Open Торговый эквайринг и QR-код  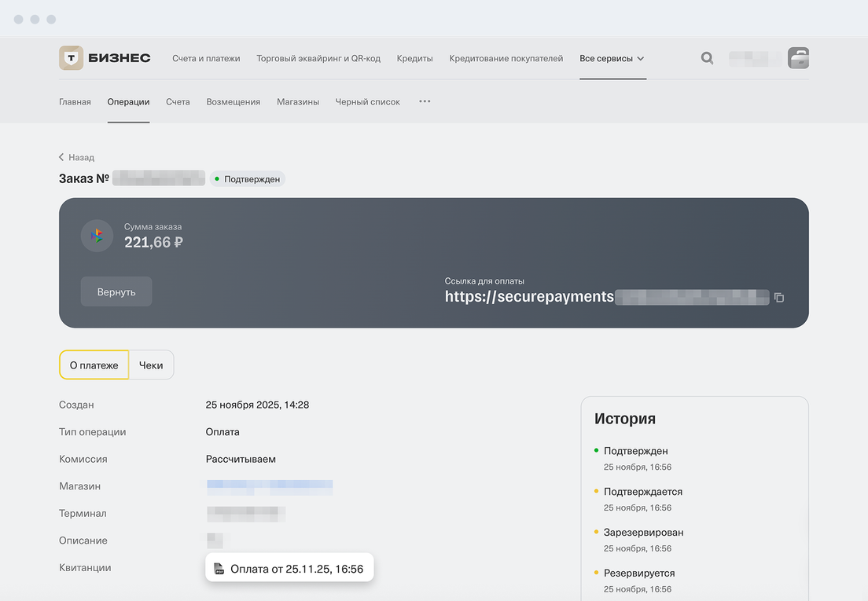(318, 58)
